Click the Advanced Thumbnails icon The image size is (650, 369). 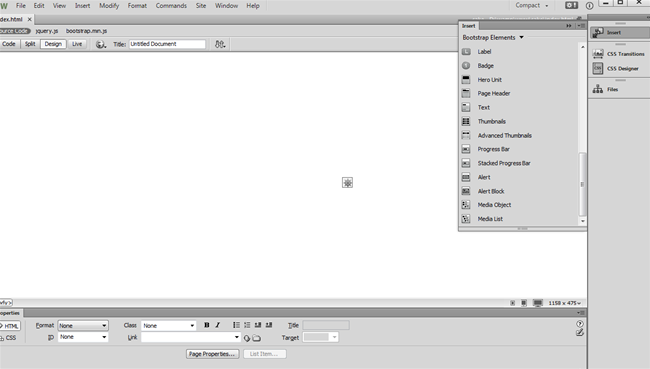click(466, 135)
